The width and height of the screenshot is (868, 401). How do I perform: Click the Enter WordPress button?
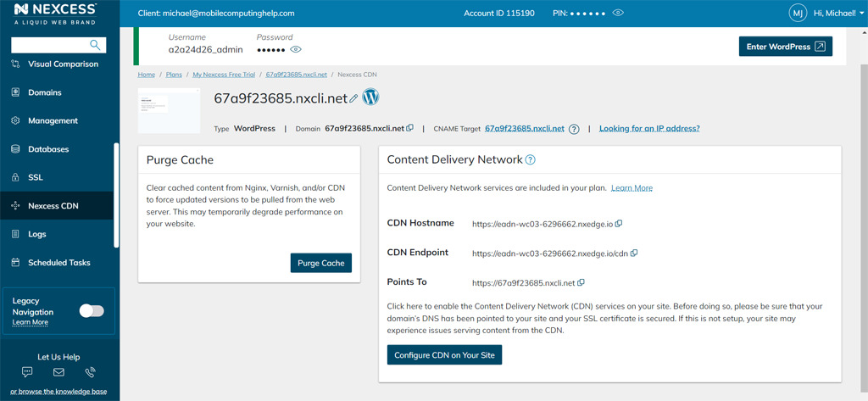click(786, 47)
